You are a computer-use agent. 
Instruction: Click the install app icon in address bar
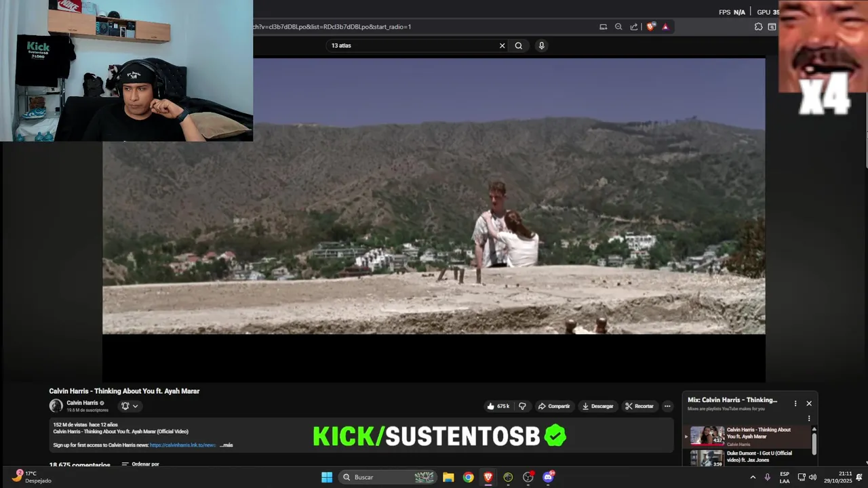pos(603,27)
